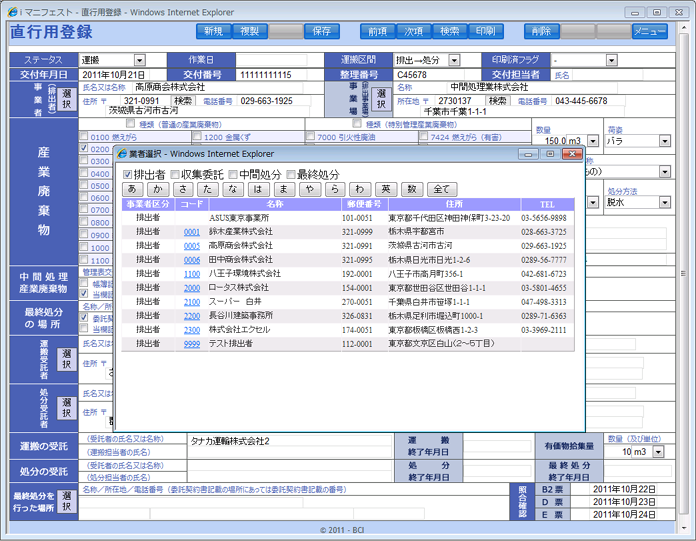Click the Internet Explorer icon in title bar
The height and width of the screenshot is (541, 696).
tap(13, 12)
